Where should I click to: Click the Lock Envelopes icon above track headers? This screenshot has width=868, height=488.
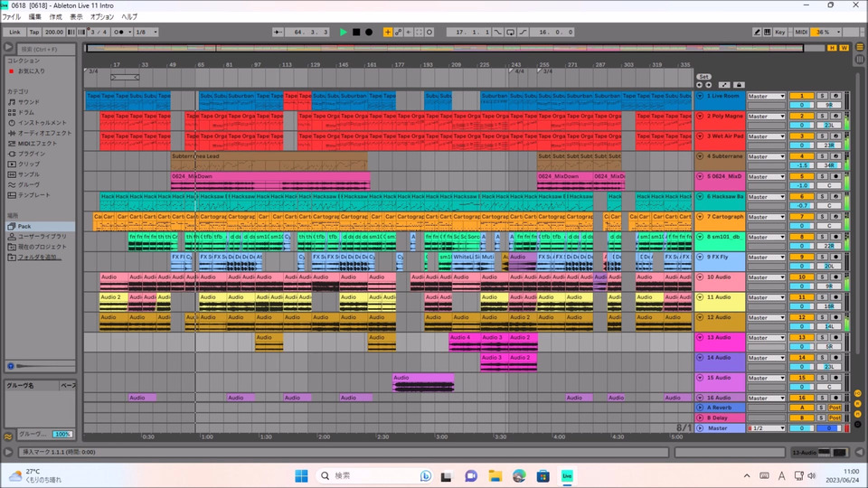point(739,85)
